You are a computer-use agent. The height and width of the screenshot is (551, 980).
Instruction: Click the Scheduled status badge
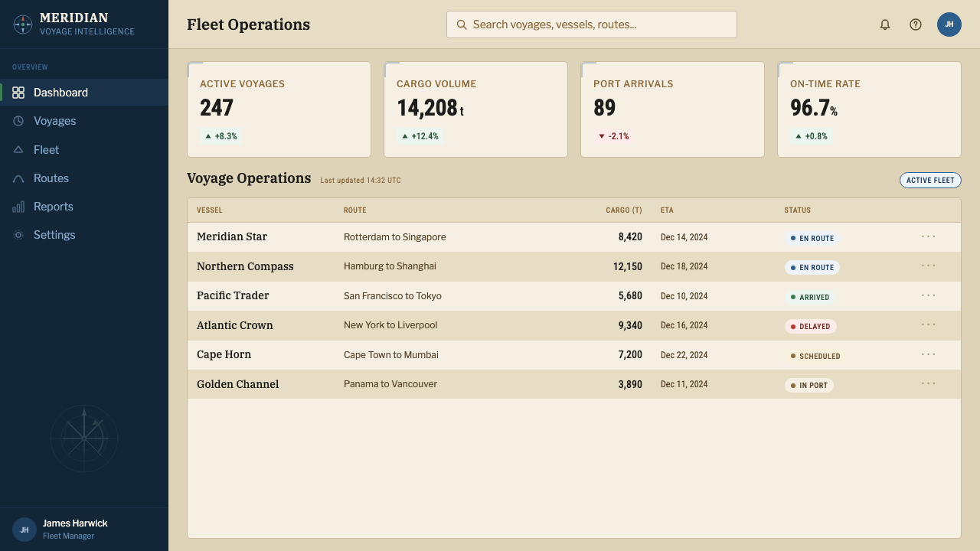point(815,356)
